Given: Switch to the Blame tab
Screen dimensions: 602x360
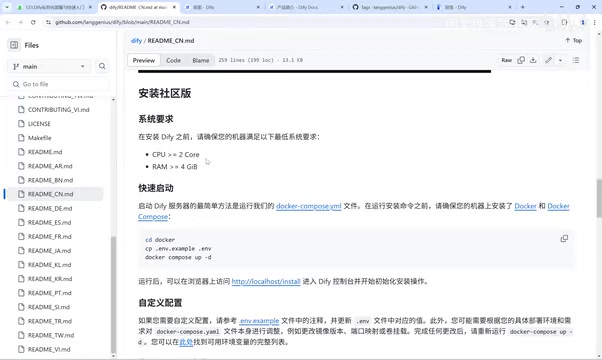Looking at the screenshot, I should pos(201,60).
